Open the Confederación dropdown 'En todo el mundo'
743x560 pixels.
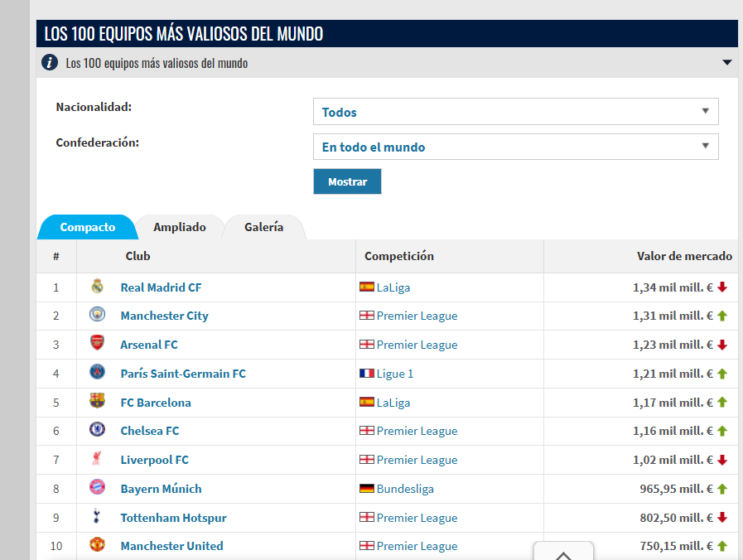515,147
